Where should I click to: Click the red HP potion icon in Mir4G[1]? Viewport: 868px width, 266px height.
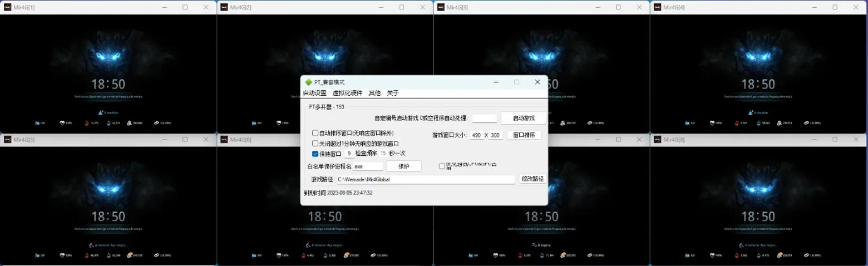87,123
